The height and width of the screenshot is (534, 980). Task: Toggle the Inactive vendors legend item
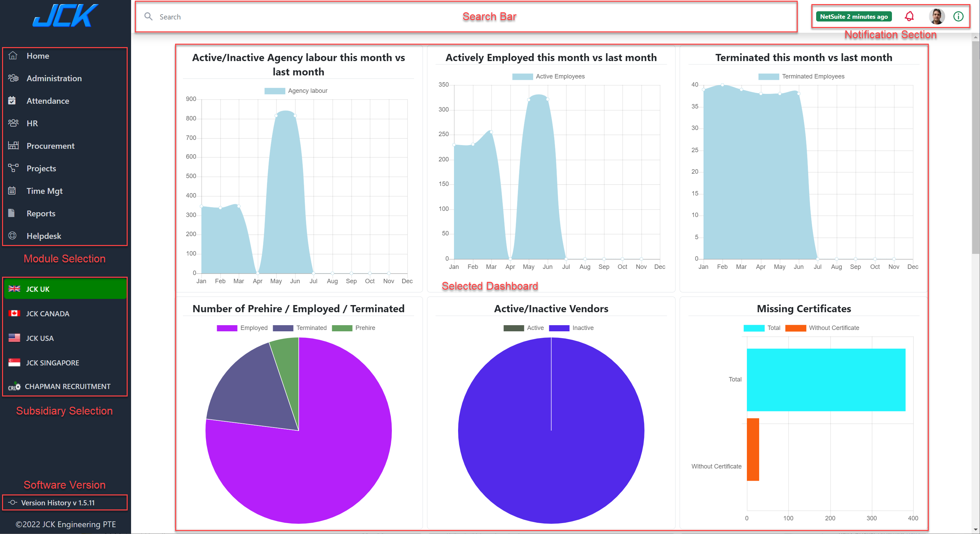(x=571, y=328)
